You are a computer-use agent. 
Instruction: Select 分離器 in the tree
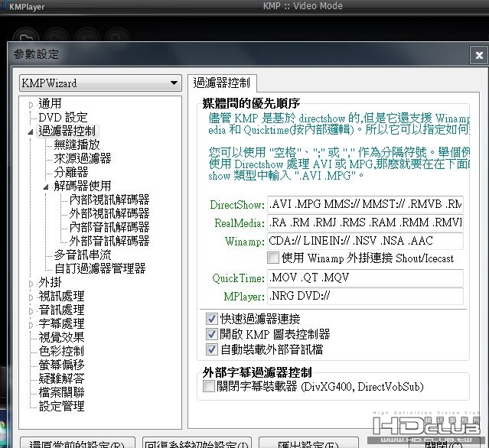point(71,172)
